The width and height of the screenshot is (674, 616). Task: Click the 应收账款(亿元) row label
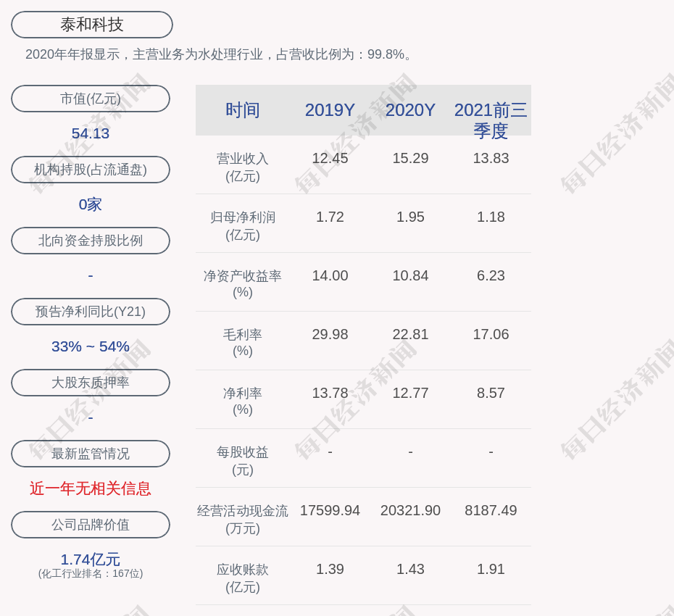(243, 578)
